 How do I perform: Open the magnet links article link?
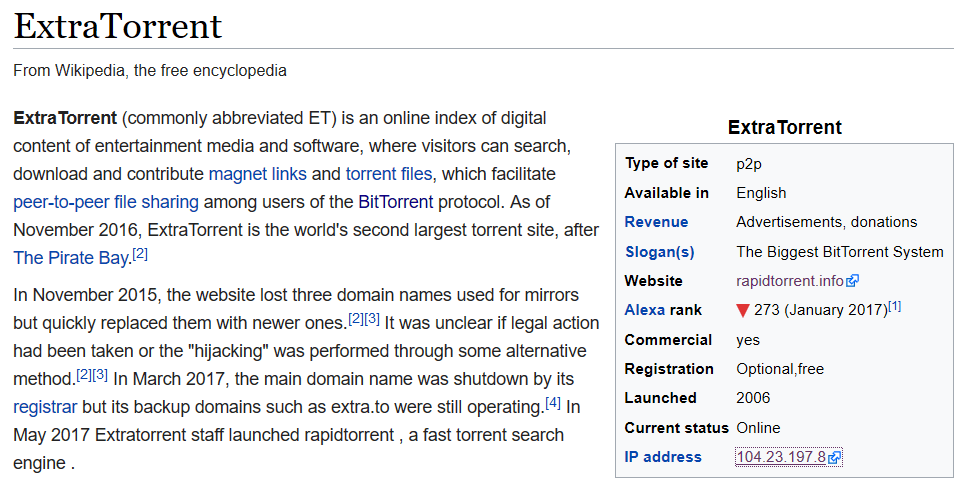pos(257,174)
